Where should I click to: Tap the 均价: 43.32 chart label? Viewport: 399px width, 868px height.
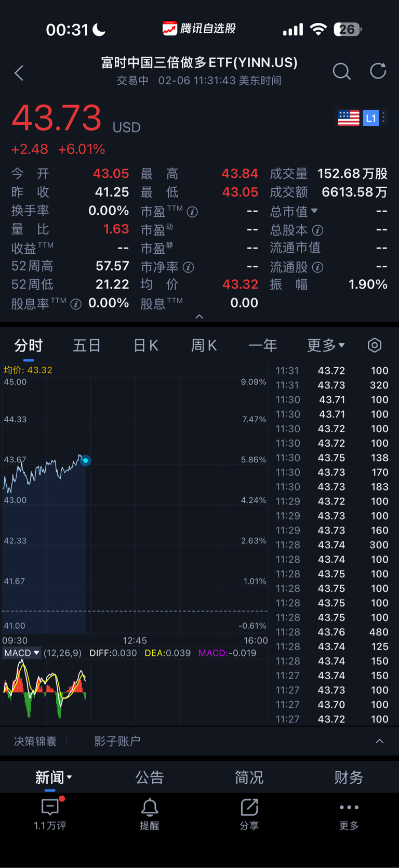28,370
